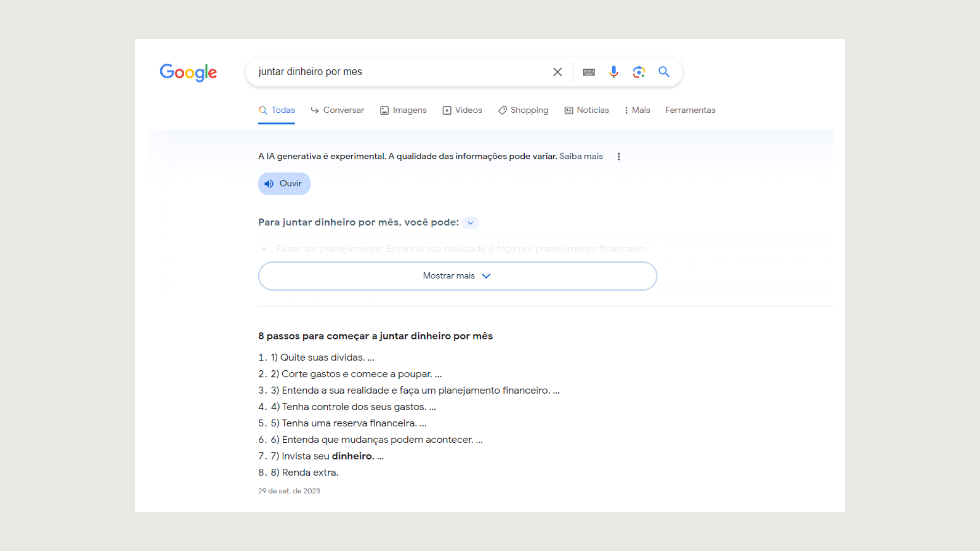Open the Ferramentas search tools

coord(690,110)
